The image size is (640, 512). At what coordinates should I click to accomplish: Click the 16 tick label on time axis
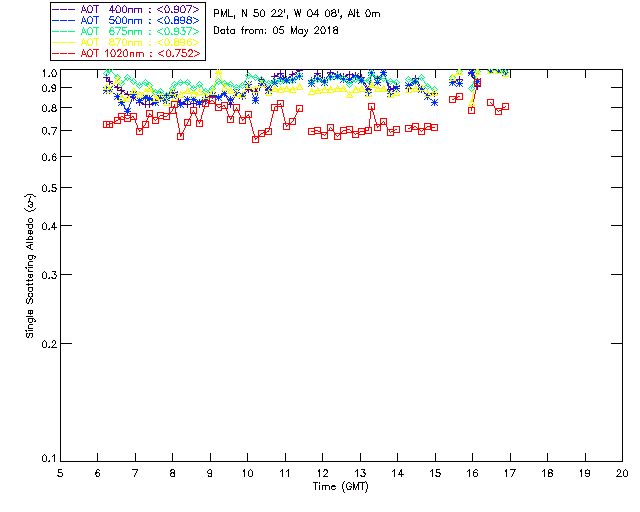(x=473, y=473)
